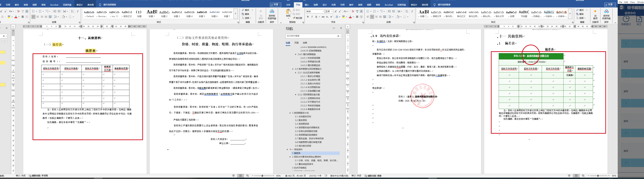Increase indent in right Word window
The height and width of the screenshot is (179, 644).
[394, 12]
